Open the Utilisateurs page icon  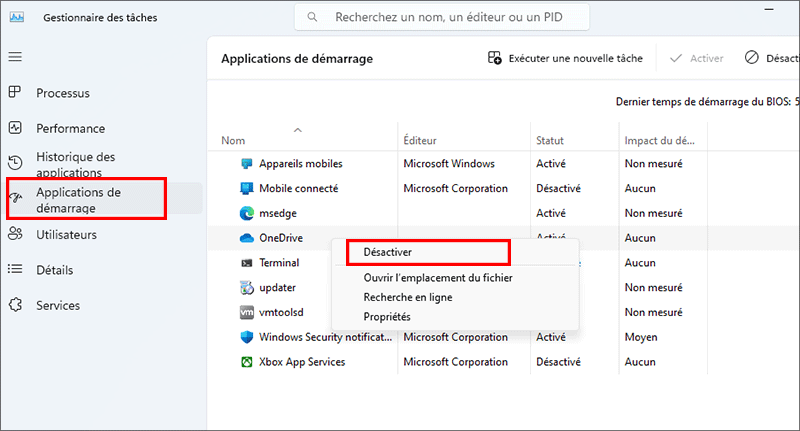click(15, 234)
